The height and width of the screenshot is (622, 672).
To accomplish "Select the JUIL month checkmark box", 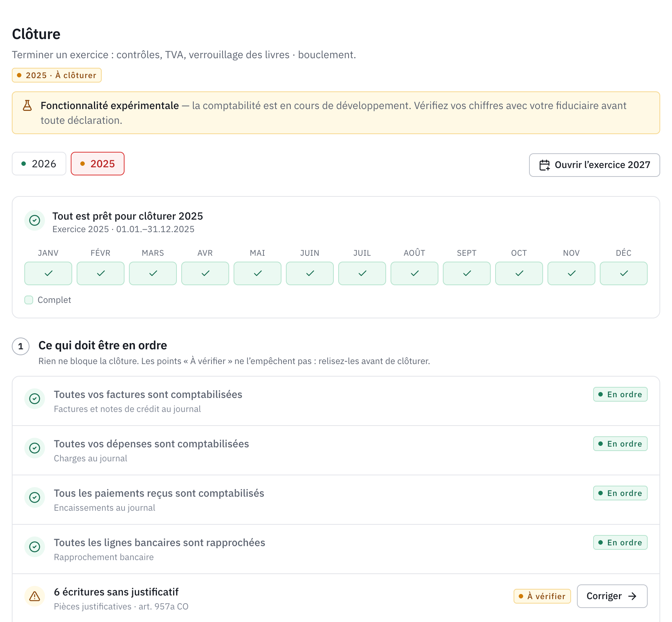I will pos(362,273).
